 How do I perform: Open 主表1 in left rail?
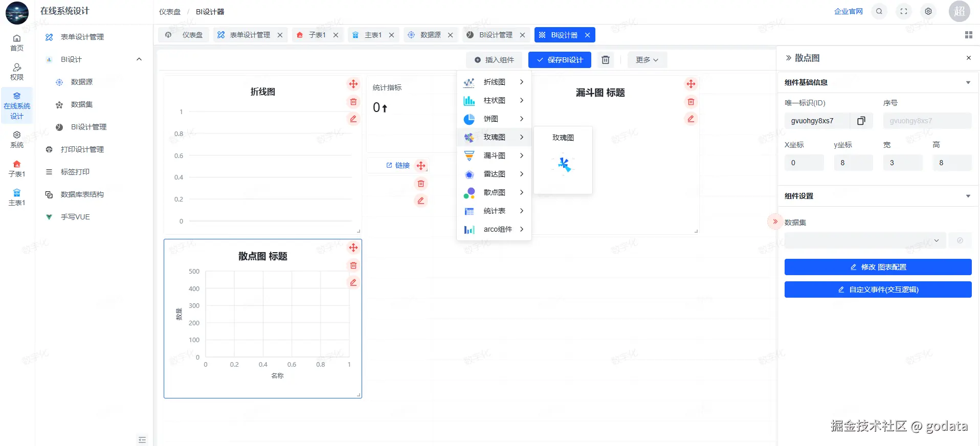(17, 197)
